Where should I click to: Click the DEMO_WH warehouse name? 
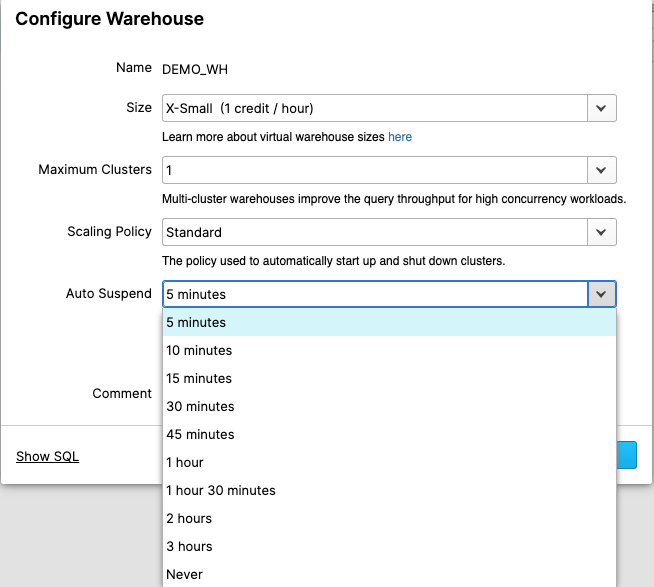[195, 69]
